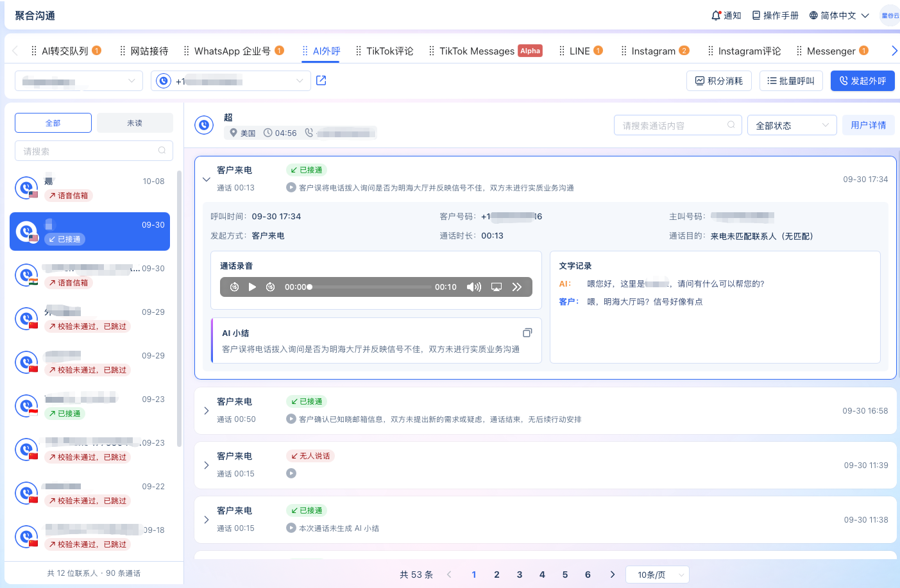
Task: Open 用户详情 user details
Action: click(x=869, y=125)
